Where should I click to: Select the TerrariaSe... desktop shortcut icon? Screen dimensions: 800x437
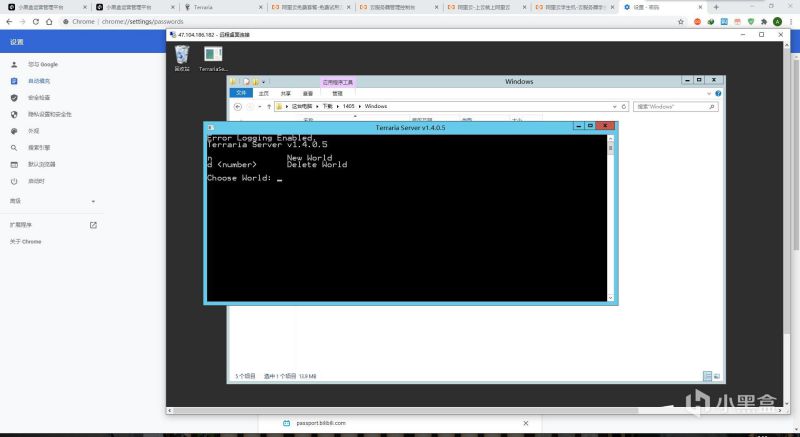213,59
